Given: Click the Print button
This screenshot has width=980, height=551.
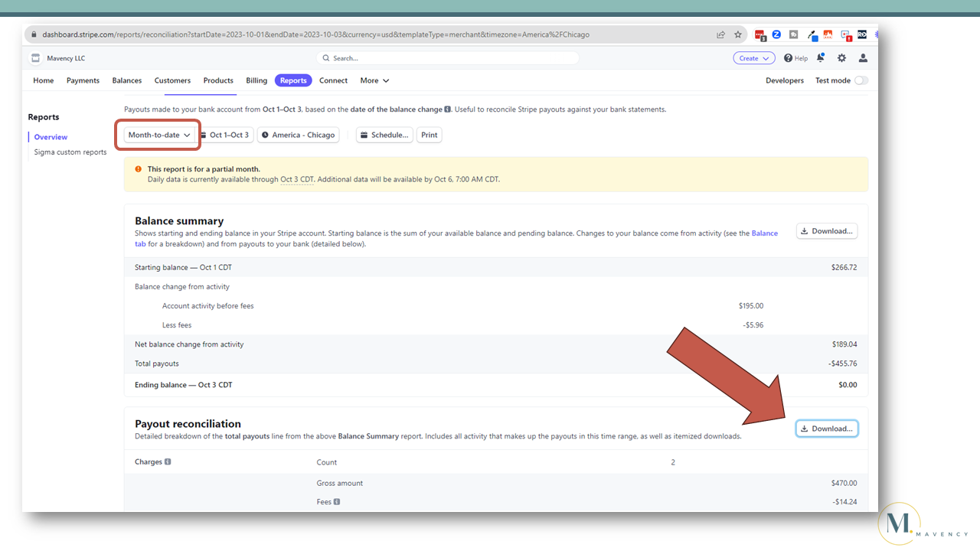Looking at the screenshot, I should (x=430, y=135).
